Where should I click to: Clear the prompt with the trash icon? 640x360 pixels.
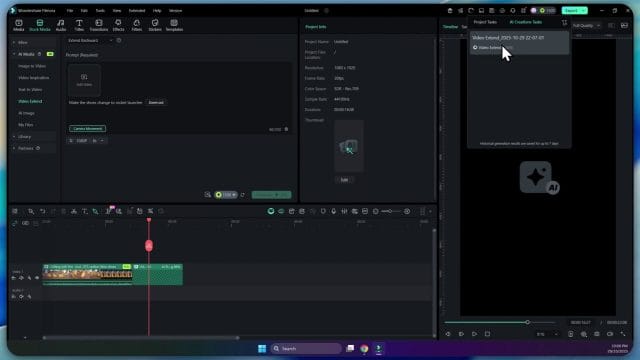coord(286,129)
